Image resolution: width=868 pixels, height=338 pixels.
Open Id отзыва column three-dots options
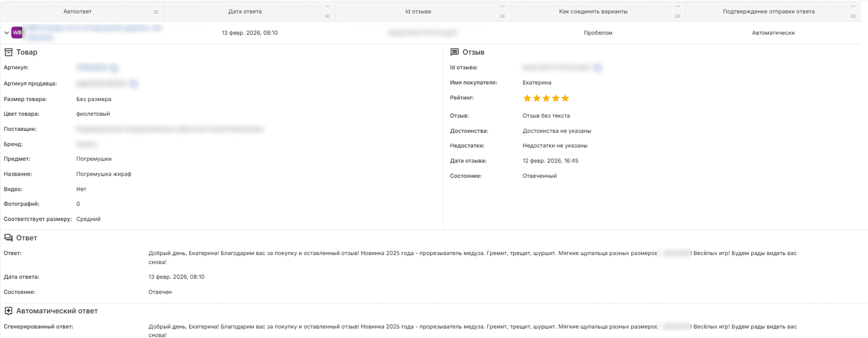click(x=502, y=6)
